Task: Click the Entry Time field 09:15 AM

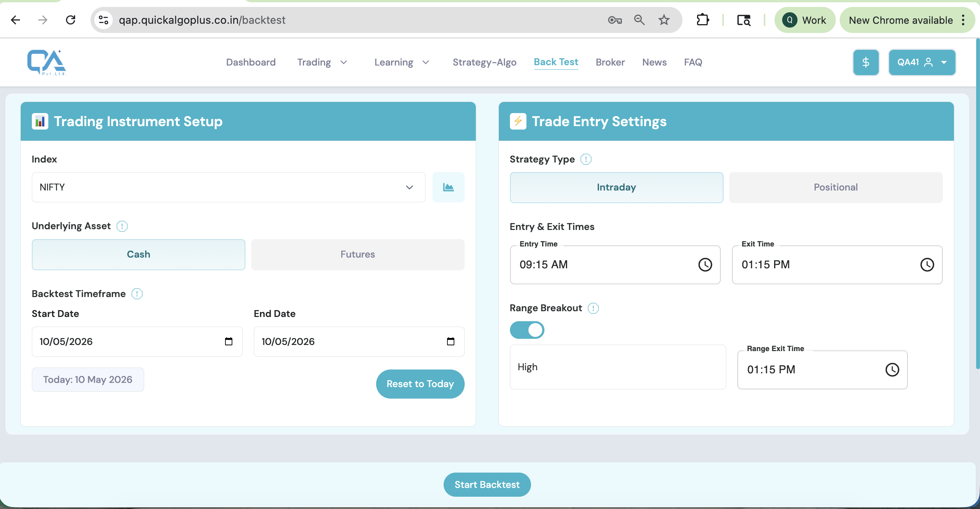Action: [x=615, y=264]
